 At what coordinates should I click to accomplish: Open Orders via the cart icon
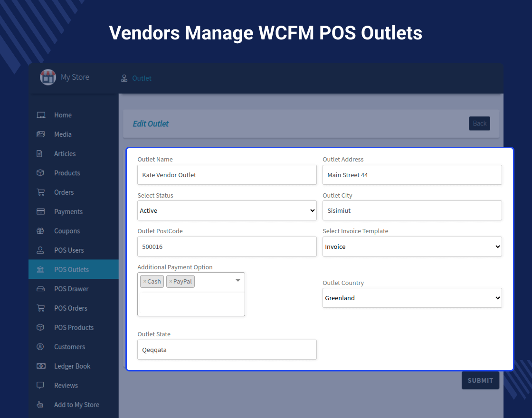pos(40,192)
